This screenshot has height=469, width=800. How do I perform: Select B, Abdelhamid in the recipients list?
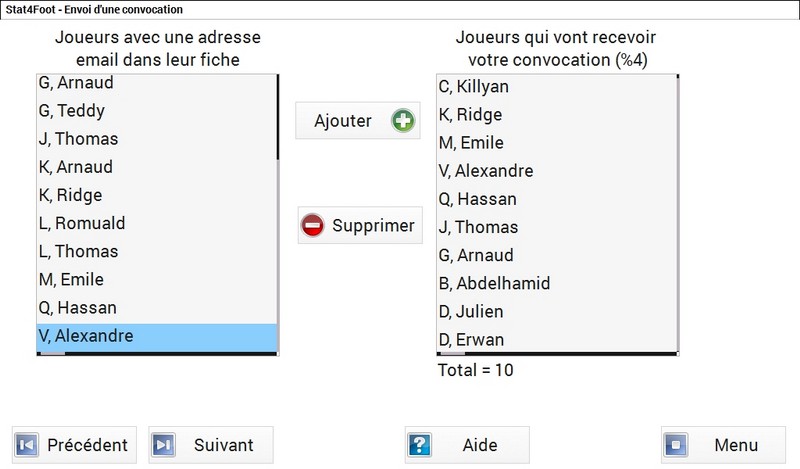point(557,283)
